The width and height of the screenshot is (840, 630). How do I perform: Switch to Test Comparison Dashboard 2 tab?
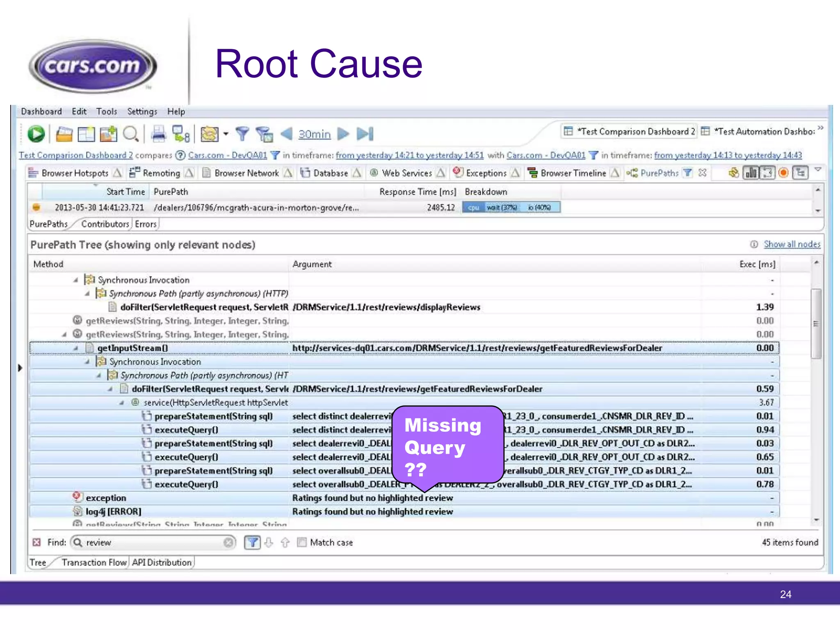point(630,131)
